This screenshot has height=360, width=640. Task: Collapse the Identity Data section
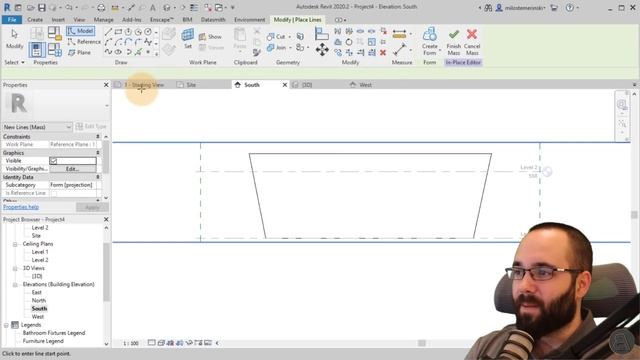tap(98, 177)
